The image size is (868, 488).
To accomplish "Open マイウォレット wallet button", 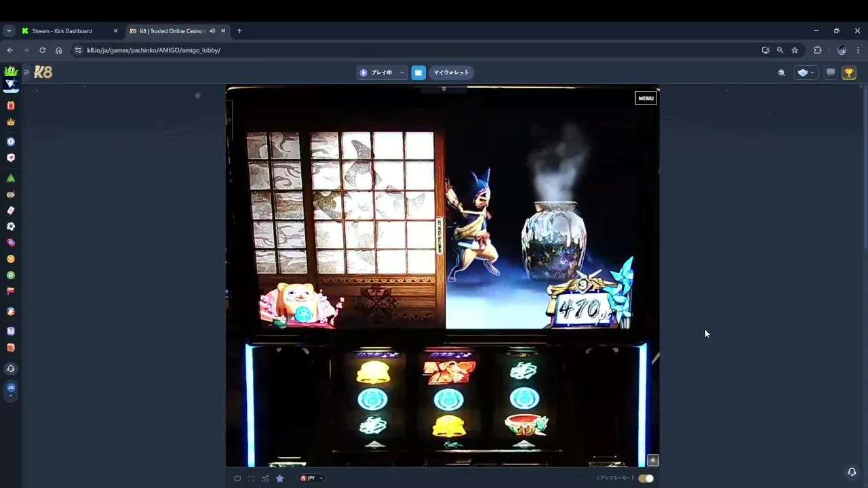I will coord(451,73).
